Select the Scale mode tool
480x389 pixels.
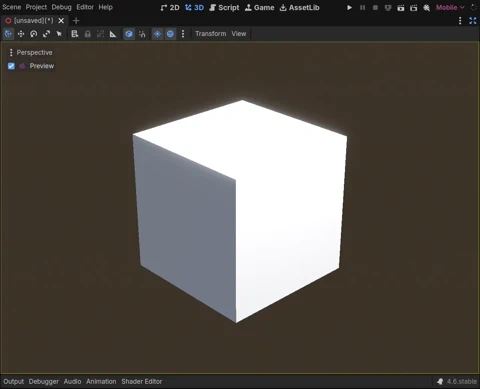point(46,34)
